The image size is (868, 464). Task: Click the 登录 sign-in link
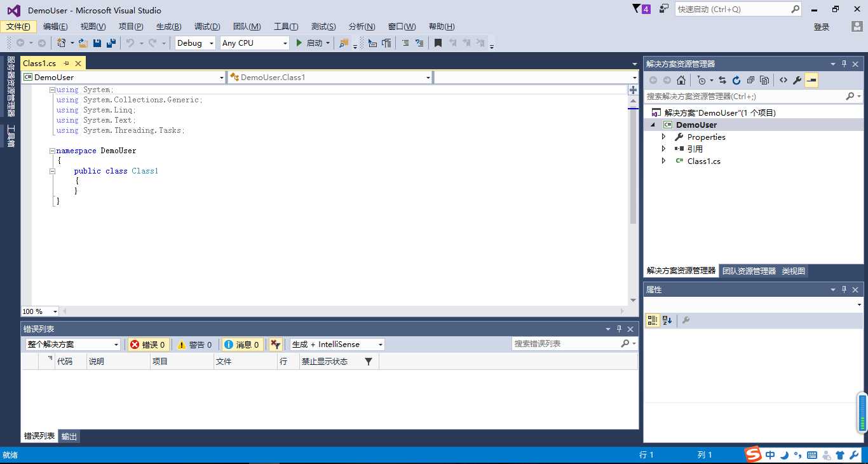click(x=822, y=27)
